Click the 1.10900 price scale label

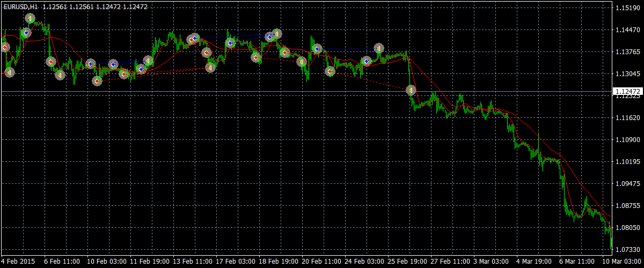628,139
